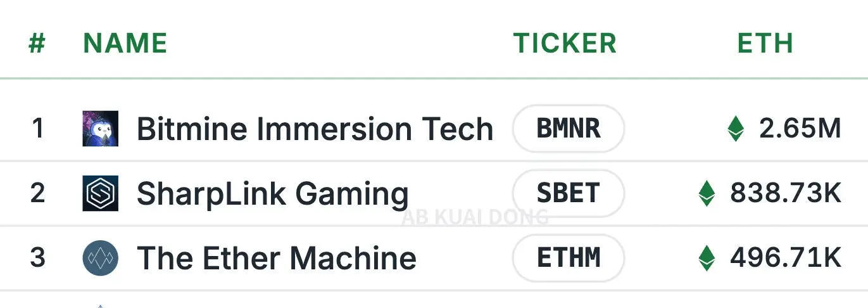Click The Ether Machine round logo
This screenshot has width=868, height=308.
tap(100, 259)
